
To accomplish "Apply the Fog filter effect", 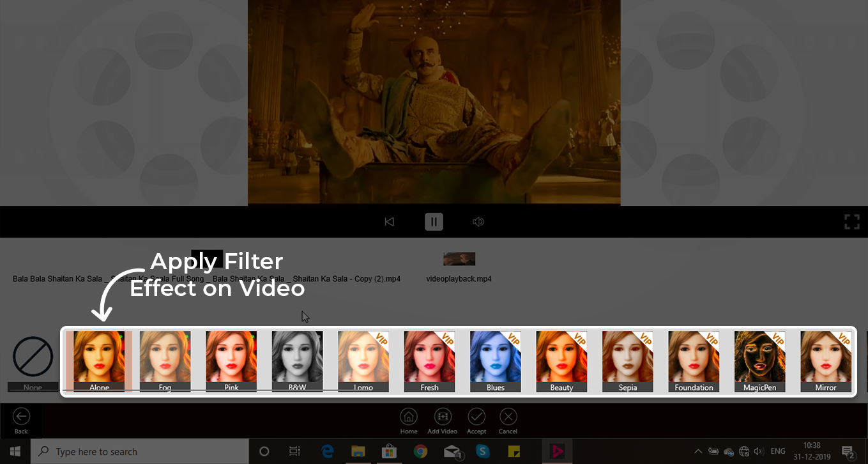I will click(x=165, y=361).
